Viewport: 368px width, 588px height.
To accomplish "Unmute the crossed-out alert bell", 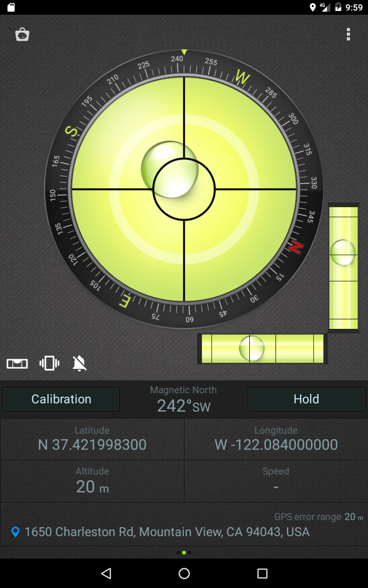I will click(x=79, y=363).
